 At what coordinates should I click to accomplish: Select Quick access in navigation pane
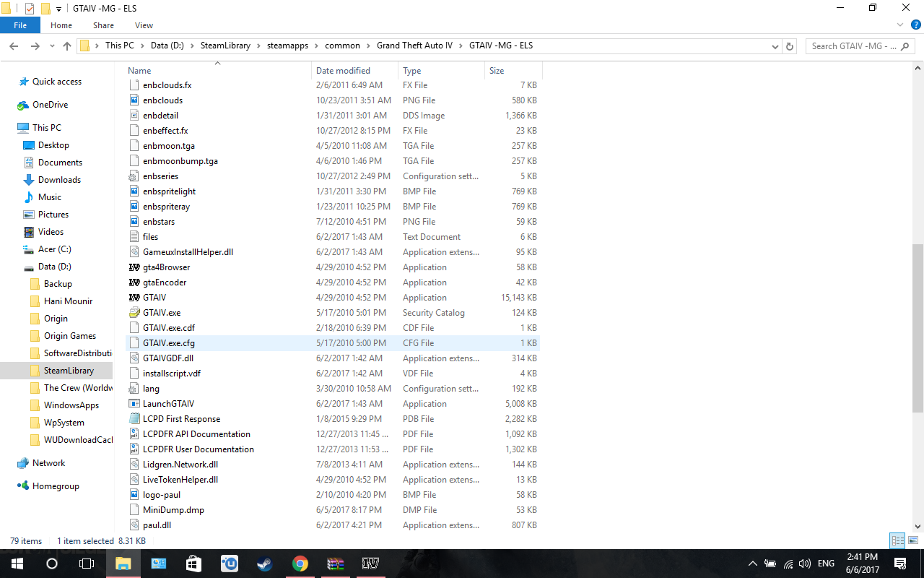pos(57,82)
